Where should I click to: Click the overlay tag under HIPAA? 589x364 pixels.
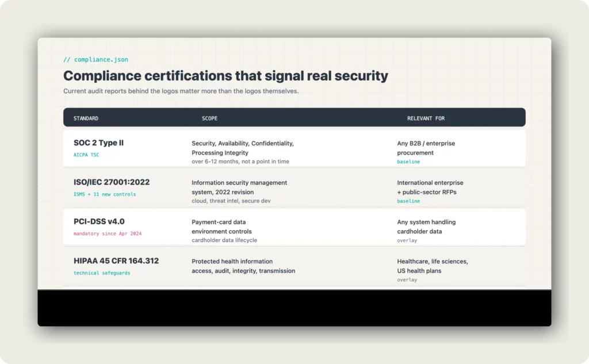pyautogui.click(x=407, y=279)
